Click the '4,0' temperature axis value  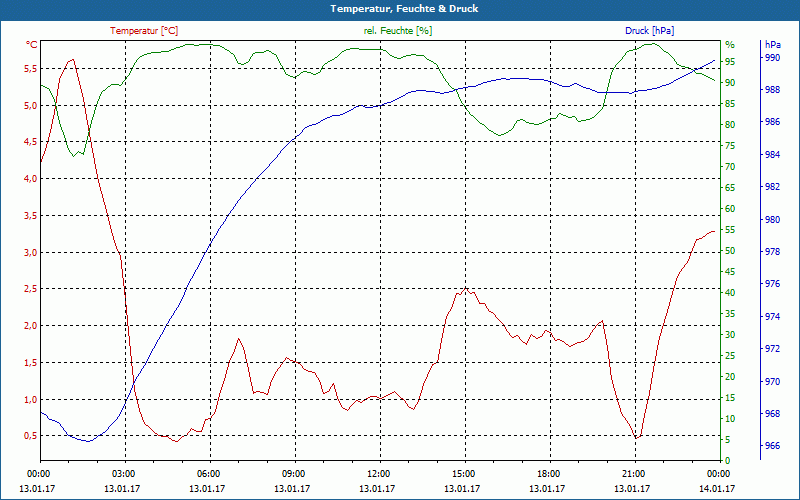point(32,179)
